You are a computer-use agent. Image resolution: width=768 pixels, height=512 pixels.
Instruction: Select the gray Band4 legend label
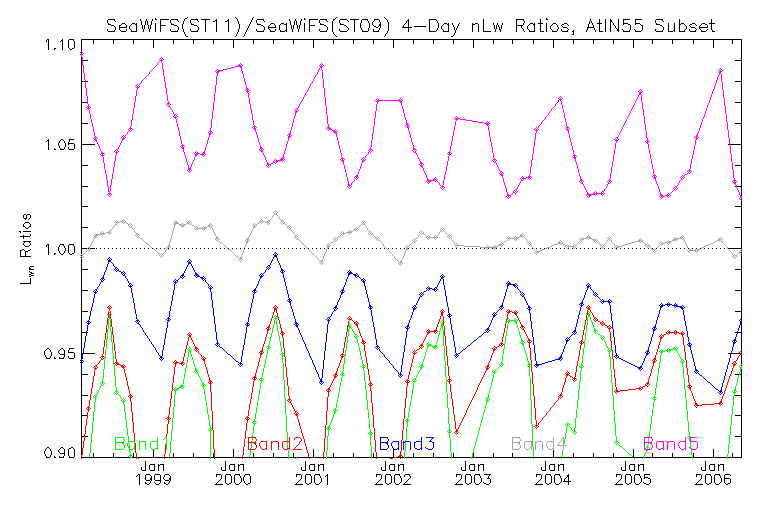[539, 444]
